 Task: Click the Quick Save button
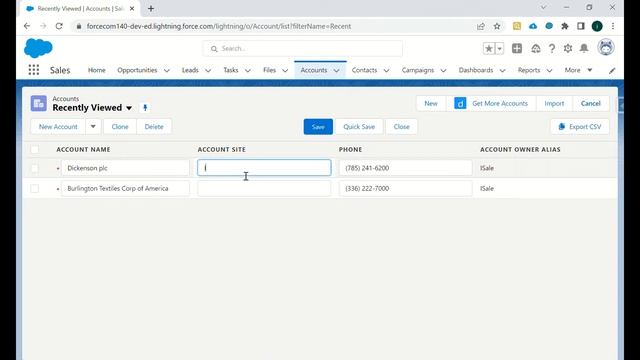(x=359, y=127)
